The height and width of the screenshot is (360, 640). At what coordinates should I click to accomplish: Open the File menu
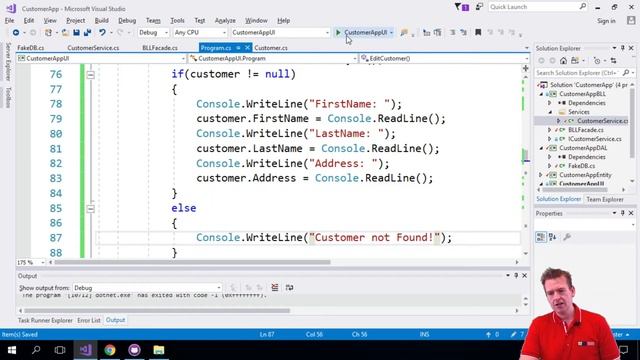(x=9, y=20)
